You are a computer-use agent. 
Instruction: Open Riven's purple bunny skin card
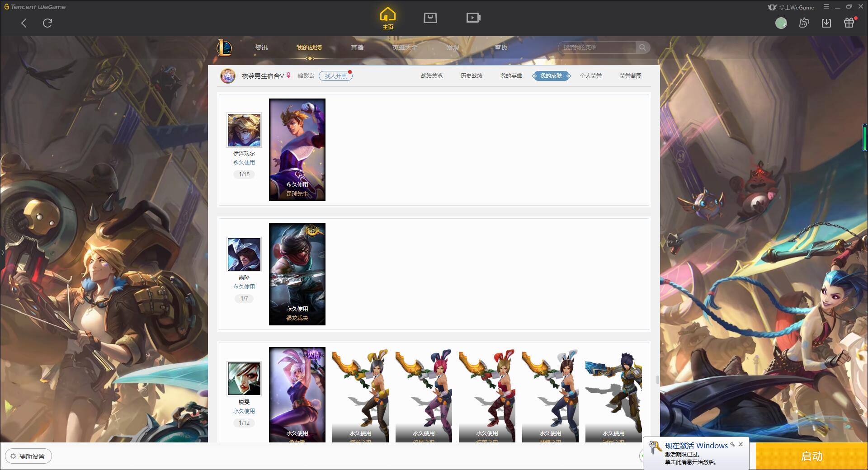tap(297, 395)
